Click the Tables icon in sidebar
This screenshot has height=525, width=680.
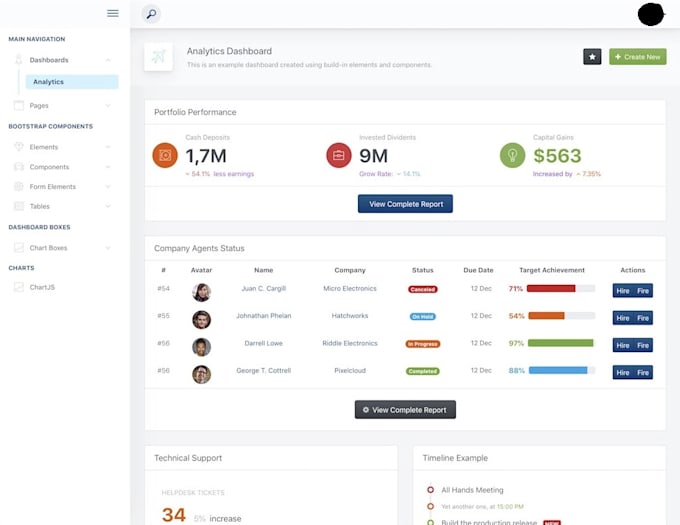[x=19, y=206]
